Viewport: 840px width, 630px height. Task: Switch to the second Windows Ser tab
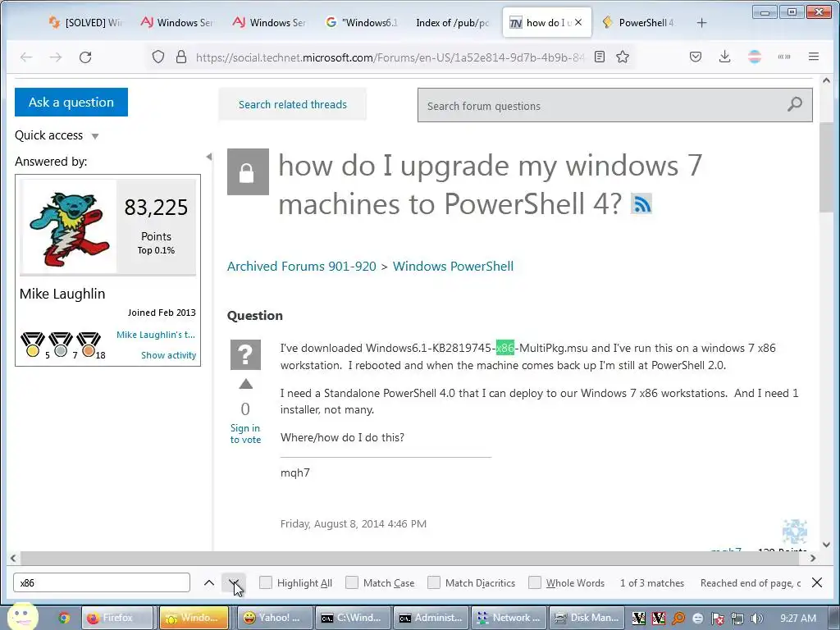tap(269, 22)
